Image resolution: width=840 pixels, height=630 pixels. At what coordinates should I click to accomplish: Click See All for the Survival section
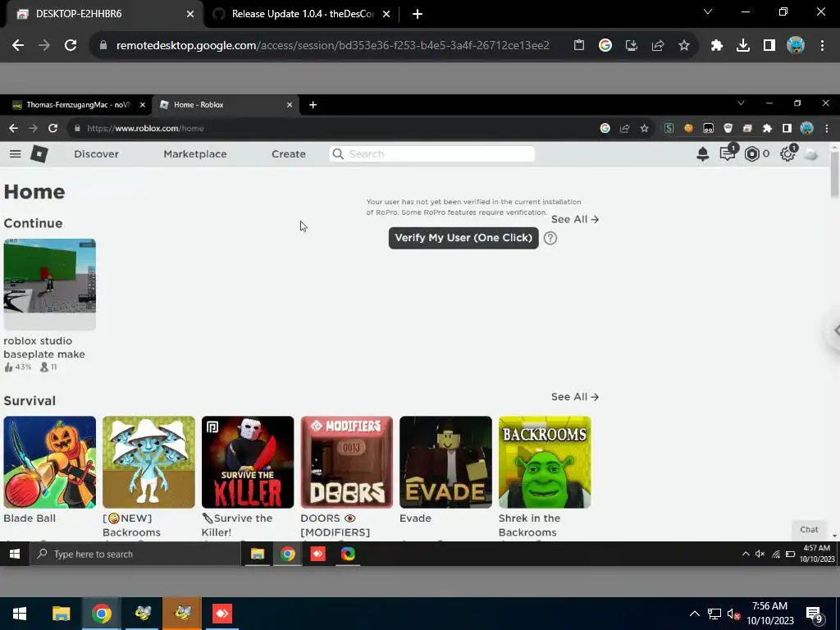click(x=575, y=397)
